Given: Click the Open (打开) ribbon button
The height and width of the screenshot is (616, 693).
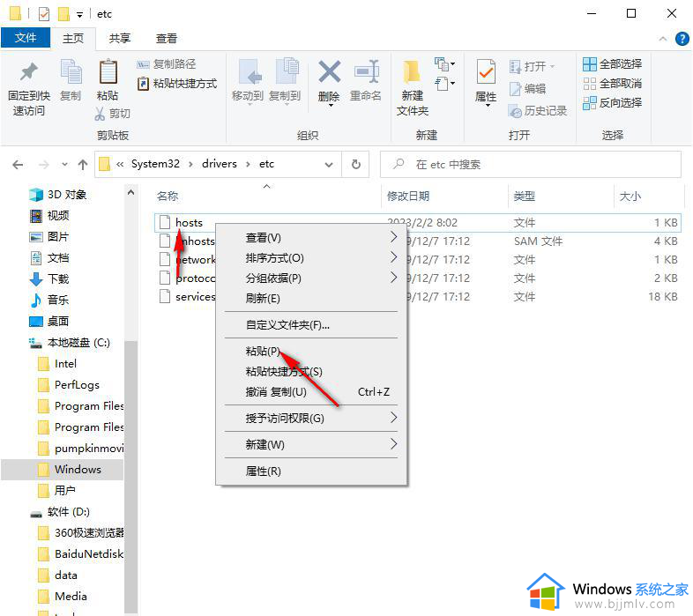Looking at the screenshot, I should 532,67.
